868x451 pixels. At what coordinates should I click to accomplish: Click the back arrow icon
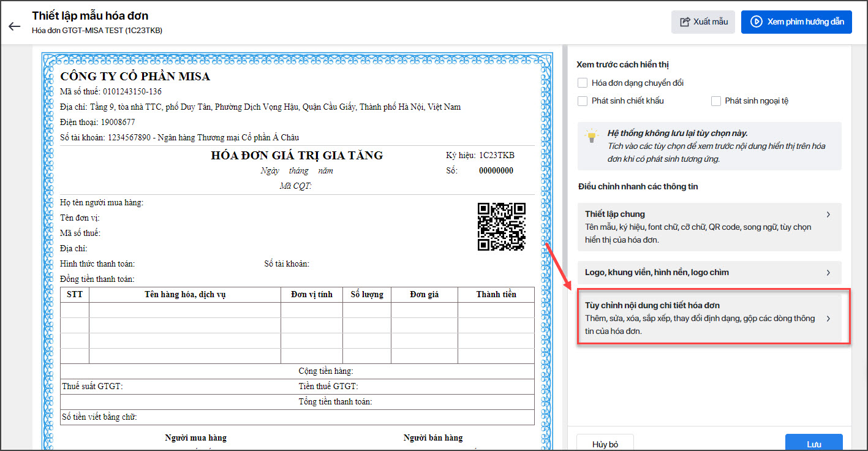click(14, 26)
